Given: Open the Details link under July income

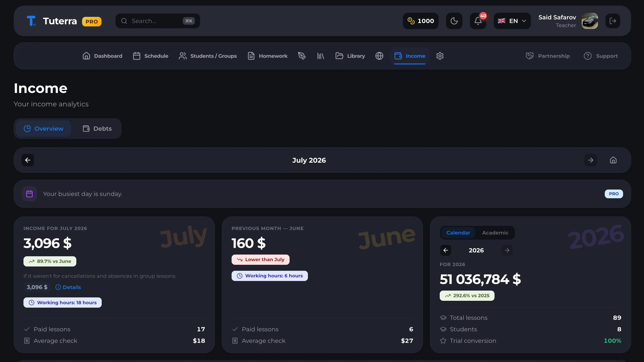Looking at the screenshot, I should (68, 288).
